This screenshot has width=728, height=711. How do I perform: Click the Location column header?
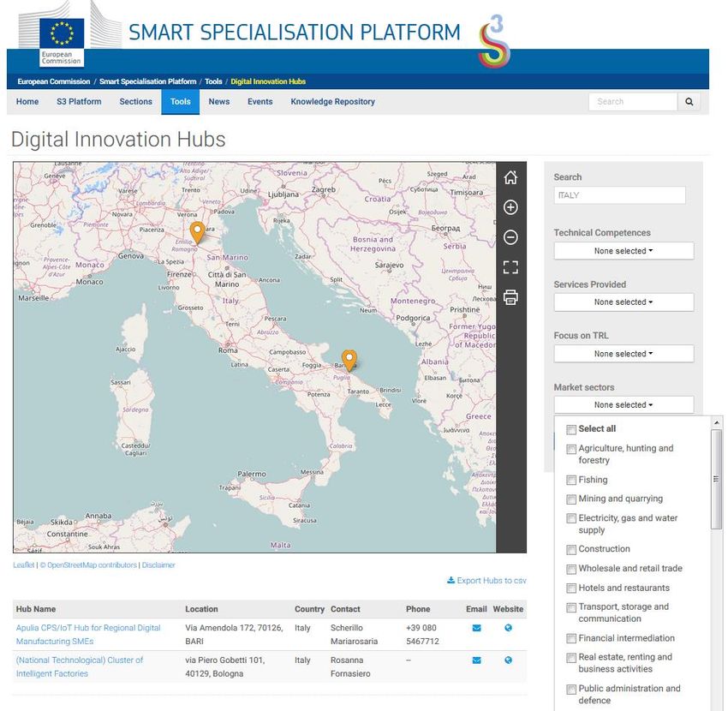point(201,609)
